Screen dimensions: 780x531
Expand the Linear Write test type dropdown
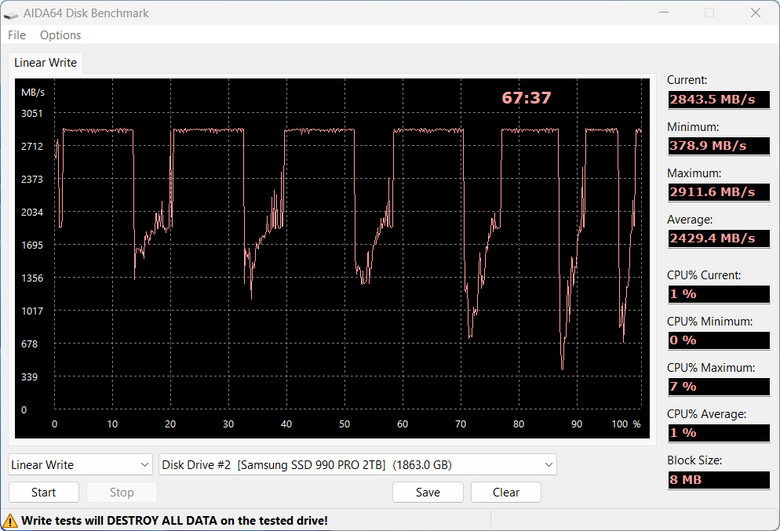click(x=80, y=465)
